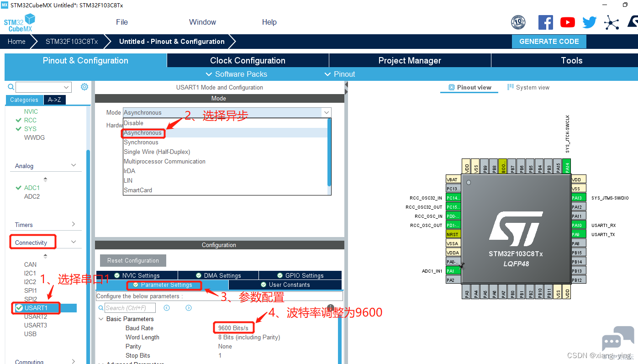This screenshot has height=364, width=638.
Task: Open the Pinout & Configuration tab
Action: pyautogui.click(x=85, y=61)
